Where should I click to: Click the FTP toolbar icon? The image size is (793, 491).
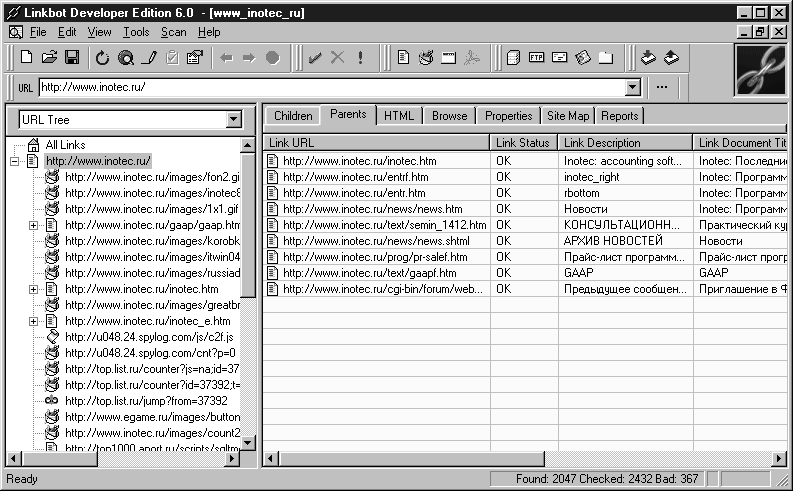click(x=536, y=58)
